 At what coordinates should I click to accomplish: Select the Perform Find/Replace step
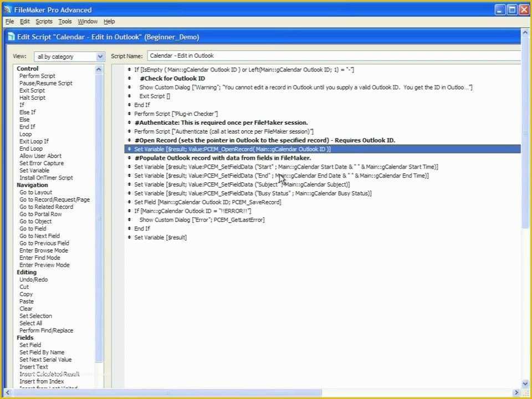(46, 330)
